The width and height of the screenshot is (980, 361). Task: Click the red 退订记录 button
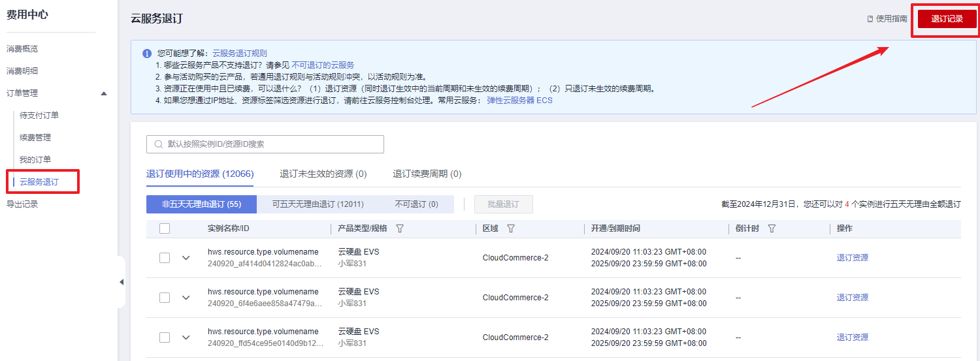coord(947,19)
